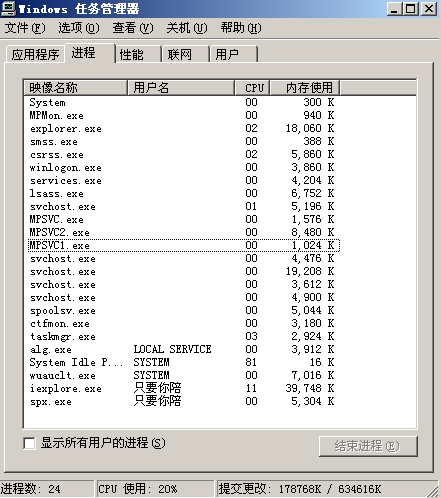Toggle 显示所有用户的进程 checkbox
The height and width of the screenshot is (498, 441).
coord(29,443)
